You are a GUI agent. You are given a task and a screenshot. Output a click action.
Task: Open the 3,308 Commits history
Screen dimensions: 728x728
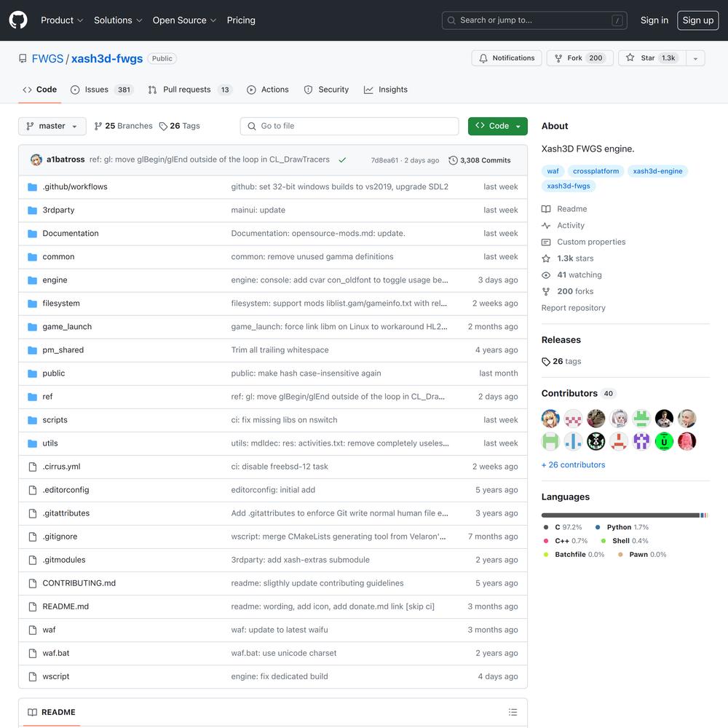tap(480, 160)
